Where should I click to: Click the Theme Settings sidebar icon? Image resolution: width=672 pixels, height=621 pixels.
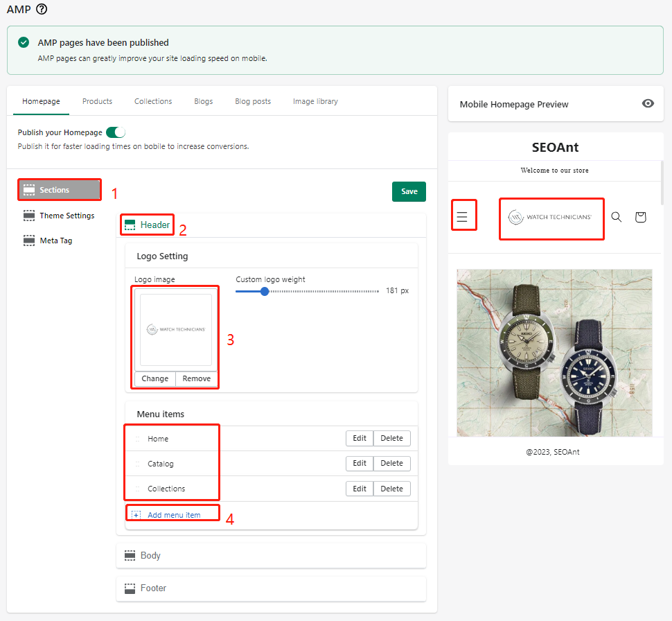(28, 216)
